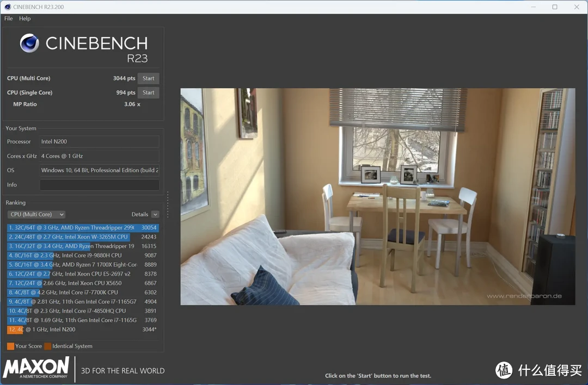Image resolution: width=588 pixels, height=385 pixels.
Task: Click the orange Your Score legend swatch
Action: click(10, 346)
